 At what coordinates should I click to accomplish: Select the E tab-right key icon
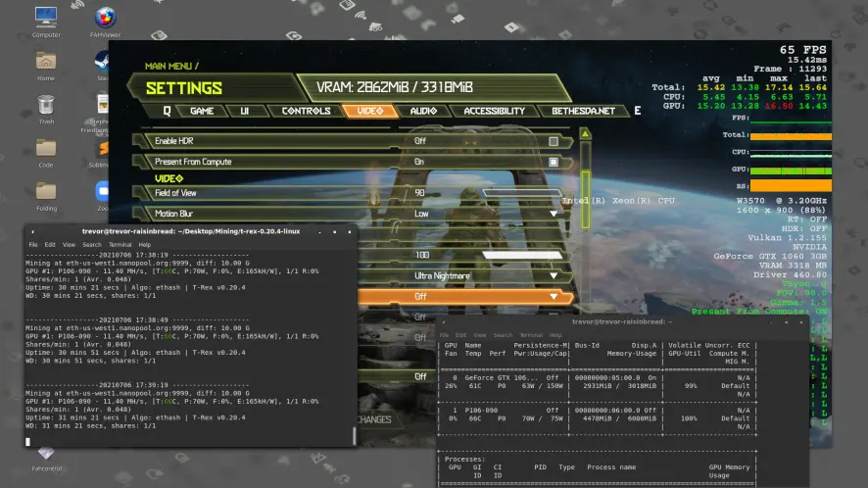coord(637,111)
